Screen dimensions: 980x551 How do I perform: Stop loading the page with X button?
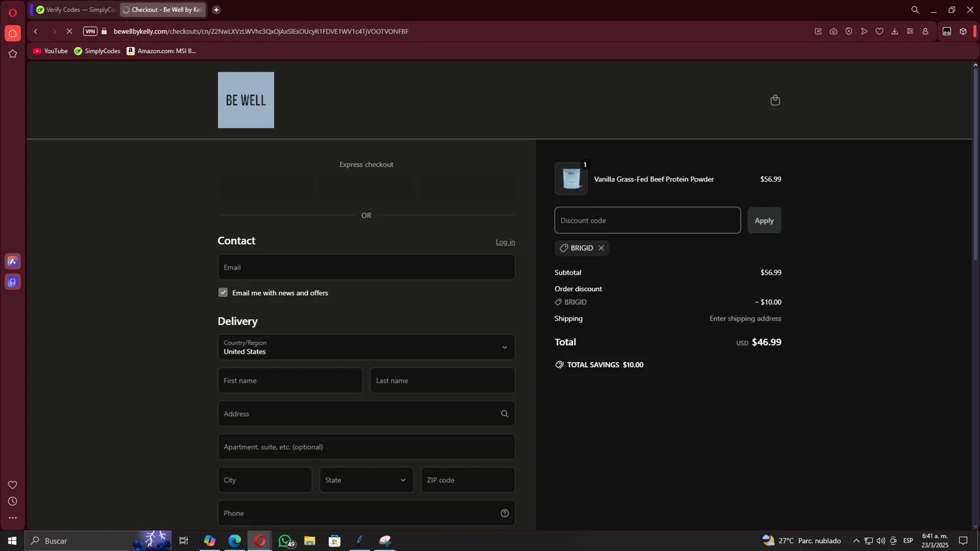(69, 31)
